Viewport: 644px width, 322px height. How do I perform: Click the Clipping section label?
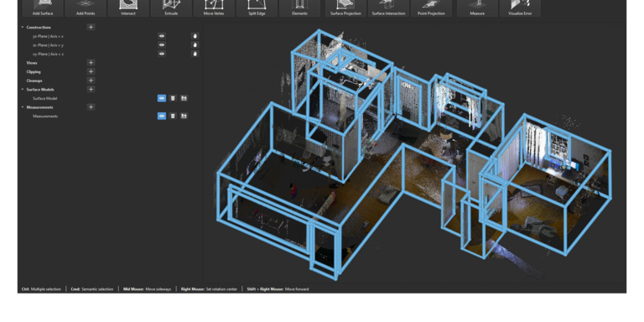pyautogui.click(x=34, y=72)
